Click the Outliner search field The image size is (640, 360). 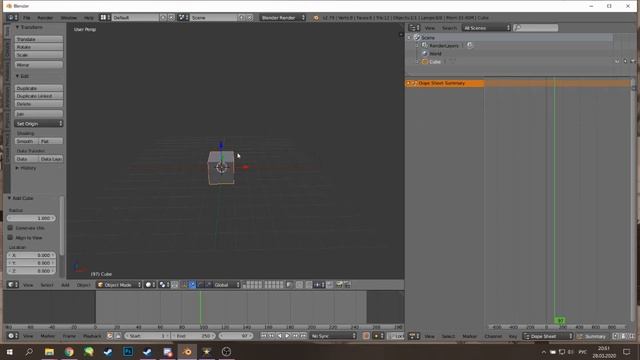536,28
